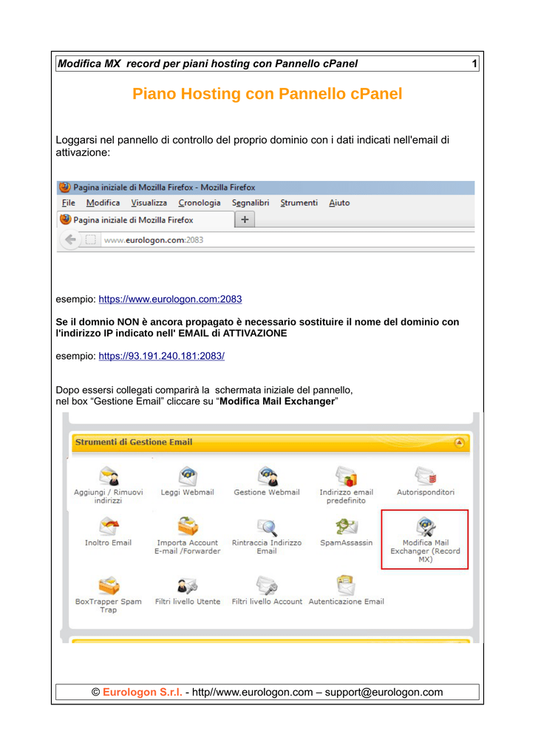Open BoxTrapper Spam Trap icon
This screenshot has width=535, height=756.
point(109,585)
